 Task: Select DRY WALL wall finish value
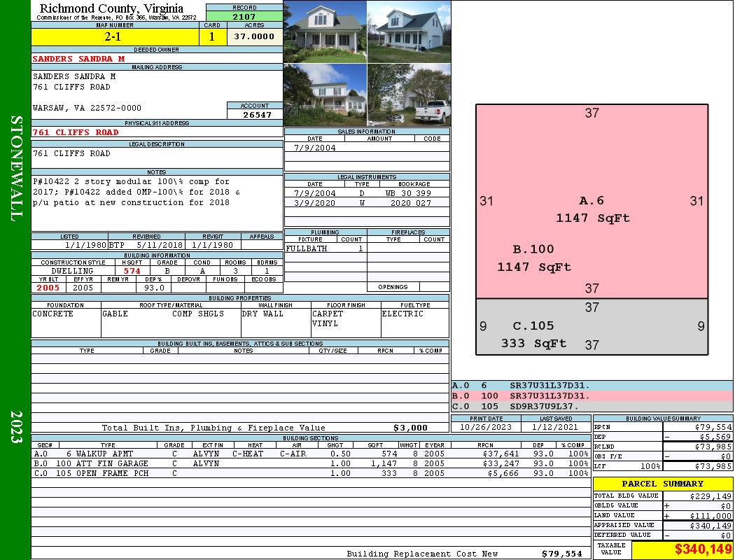262,314
